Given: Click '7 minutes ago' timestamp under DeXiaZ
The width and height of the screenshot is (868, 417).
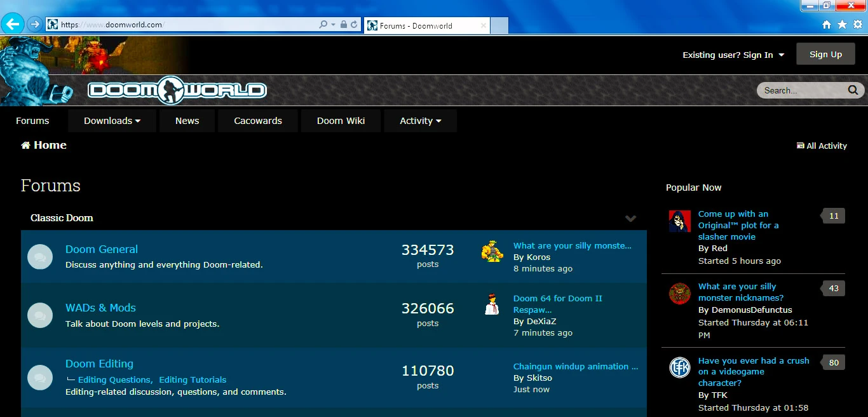Looking at the screenshot, I should 543,332.
